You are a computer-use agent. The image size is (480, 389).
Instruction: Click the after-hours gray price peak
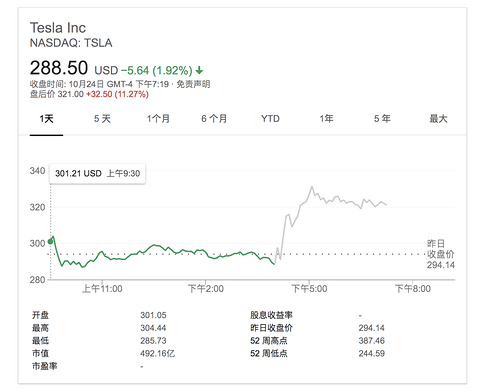312,187
